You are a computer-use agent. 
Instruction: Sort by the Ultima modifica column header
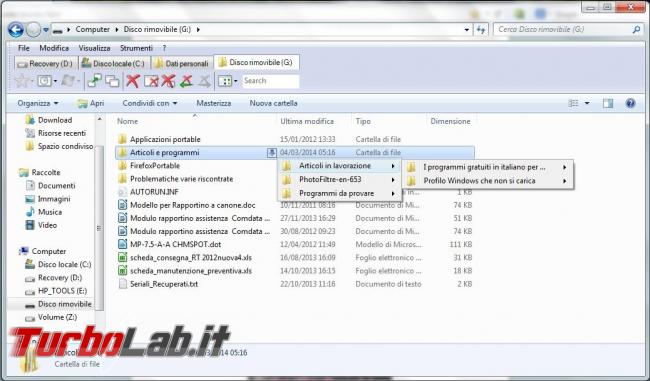(313, 121)
